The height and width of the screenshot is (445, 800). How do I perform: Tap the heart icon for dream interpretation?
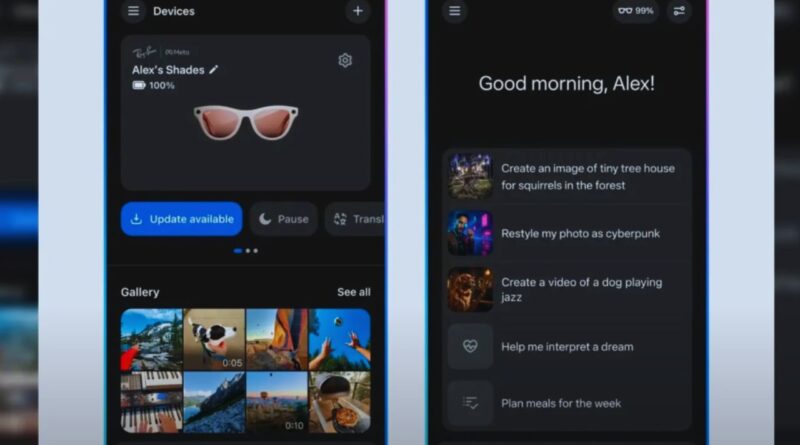tap(470, 346)
